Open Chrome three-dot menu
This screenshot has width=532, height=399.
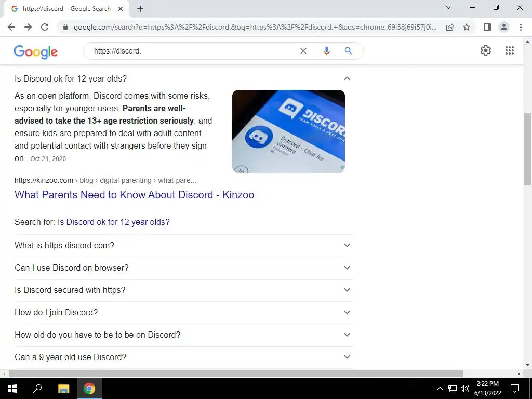click(x=521, y=27)
